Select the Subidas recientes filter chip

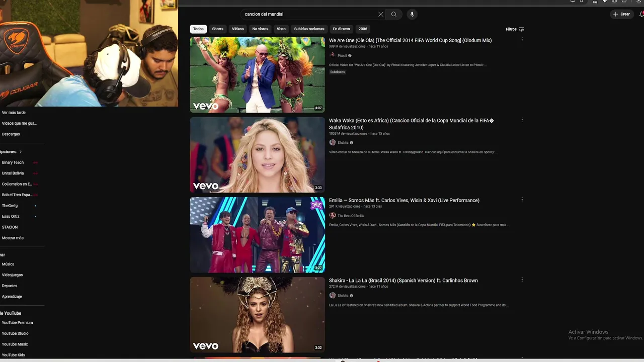click(309, 29)
